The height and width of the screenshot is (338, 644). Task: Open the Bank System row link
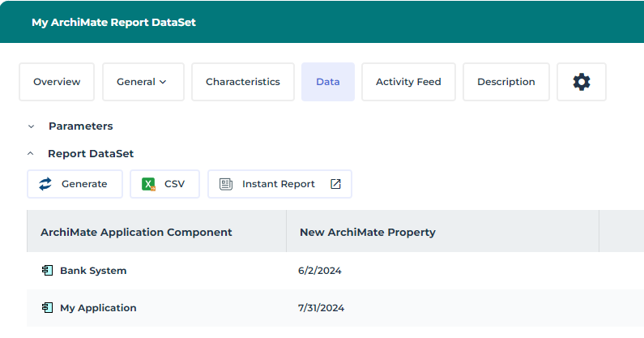coord(93,271)
